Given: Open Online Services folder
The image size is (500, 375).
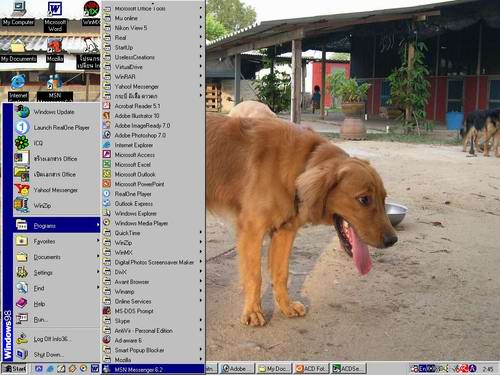Looking at the screenshot, I should 153,301.
